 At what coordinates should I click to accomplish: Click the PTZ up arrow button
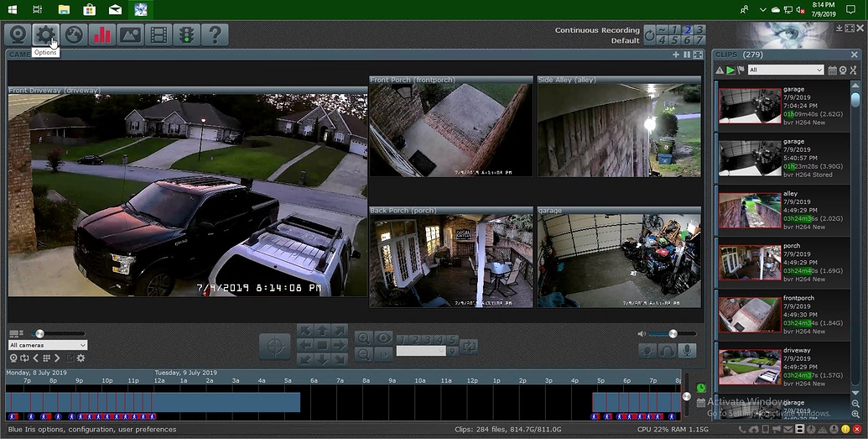(x=322, y=331)
